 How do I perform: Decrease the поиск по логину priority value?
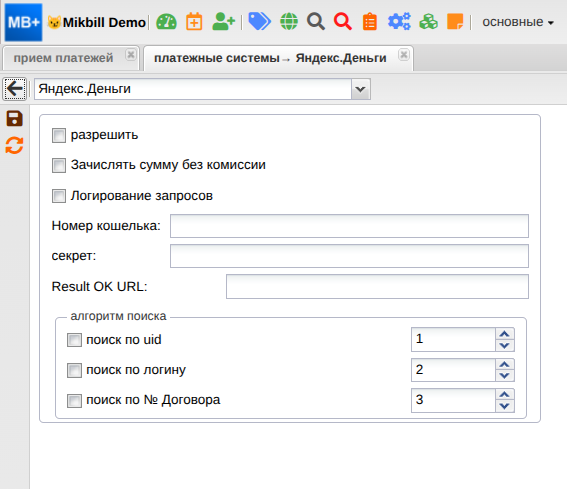coord(505,376)
